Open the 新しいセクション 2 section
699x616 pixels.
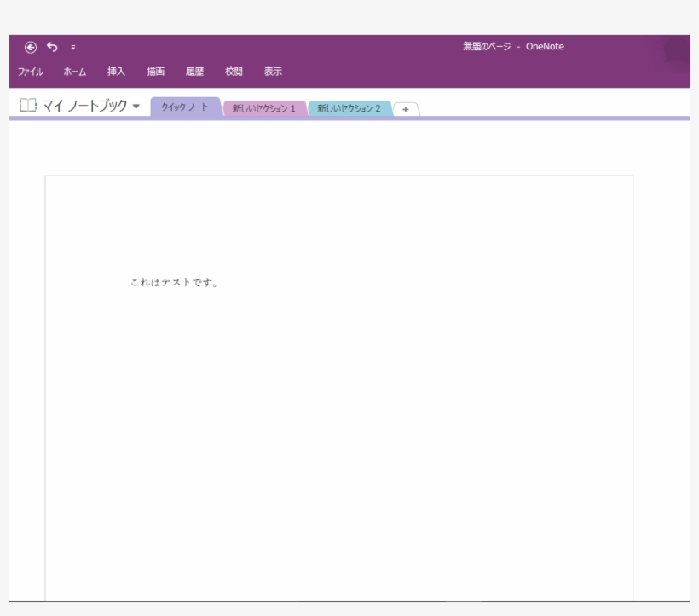(x=351, y=108)
